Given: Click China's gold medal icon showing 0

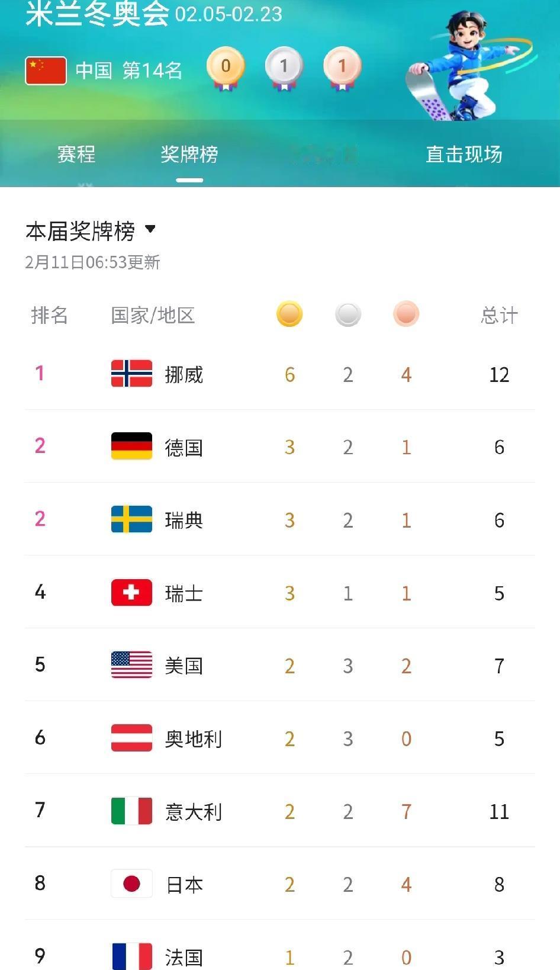Looking at the screenshot, I should click(226, 69).
